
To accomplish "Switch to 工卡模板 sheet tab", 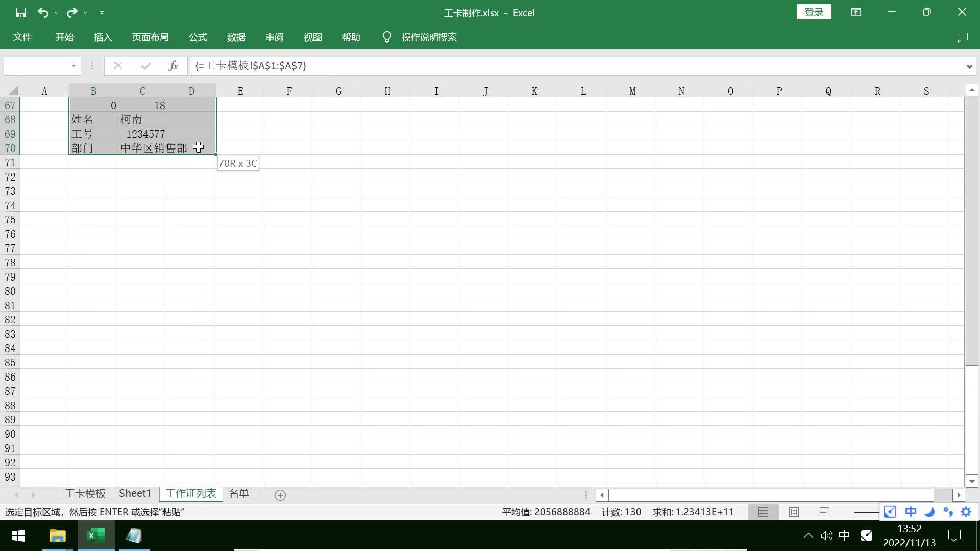I will point(85,494).
